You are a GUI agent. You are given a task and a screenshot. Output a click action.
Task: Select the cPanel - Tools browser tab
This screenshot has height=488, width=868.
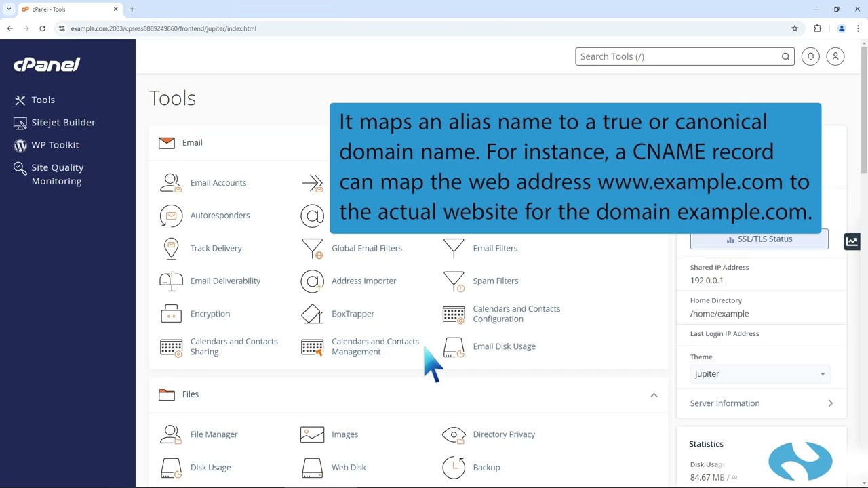pos(68,9)
